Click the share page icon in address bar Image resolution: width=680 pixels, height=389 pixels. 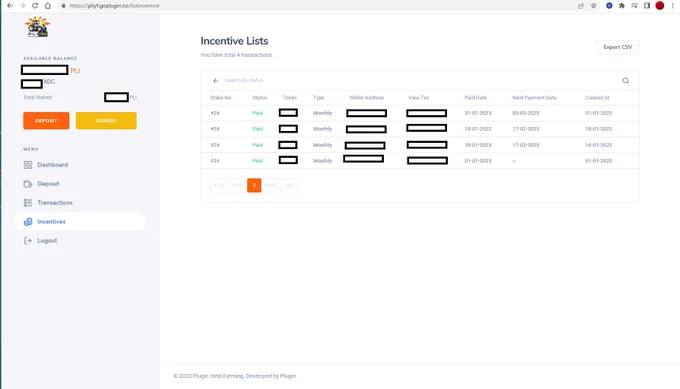tap(581, 6)
